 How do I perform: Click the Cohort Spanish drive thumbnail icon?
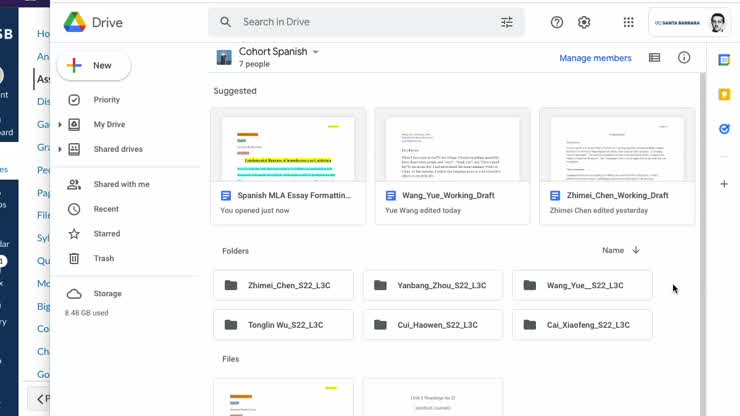[224, 58]
